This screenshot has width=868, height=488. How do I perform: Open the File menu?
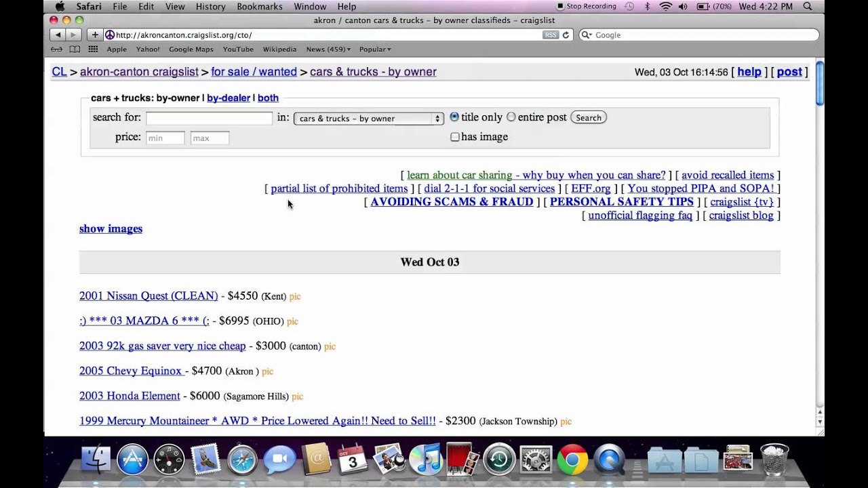(x=120, y=7)
